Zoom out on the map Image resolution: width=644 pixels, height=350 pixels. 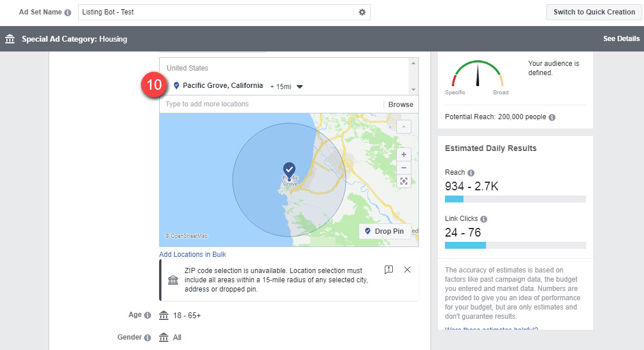click(x=404, y=168)
